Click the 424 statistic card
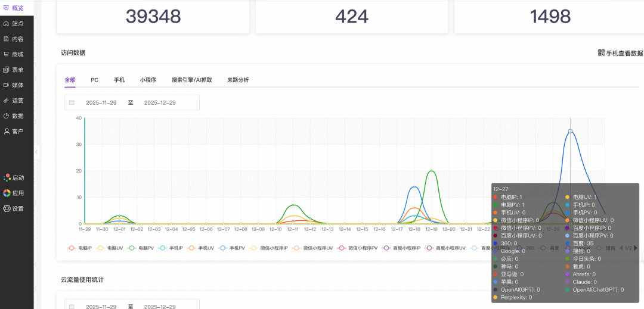 pos(352,17)
